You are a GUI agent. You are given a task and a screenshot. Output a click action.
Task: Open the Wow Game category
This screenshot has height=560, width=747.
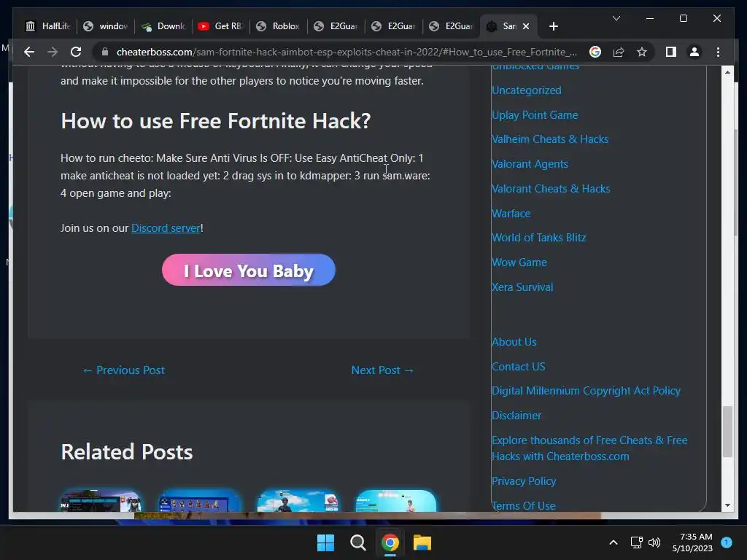point(519,262)
